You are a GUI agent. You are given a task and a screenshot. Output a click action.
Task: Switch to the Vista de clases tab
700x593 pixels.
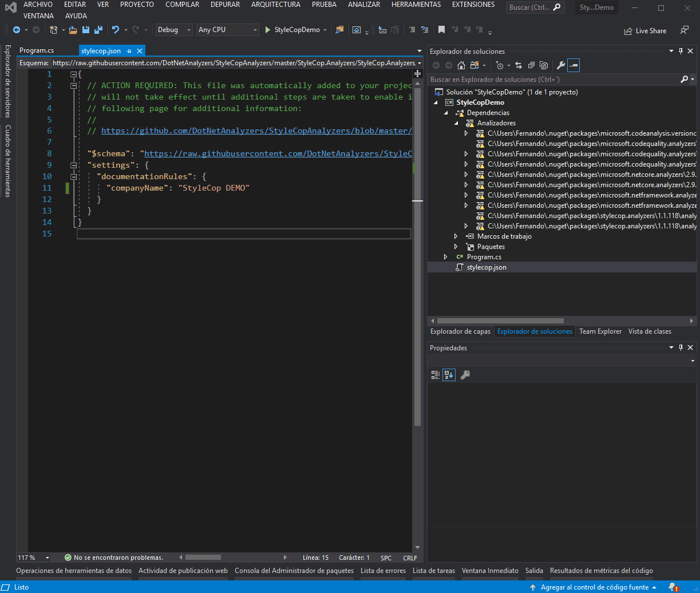[650, 331]
